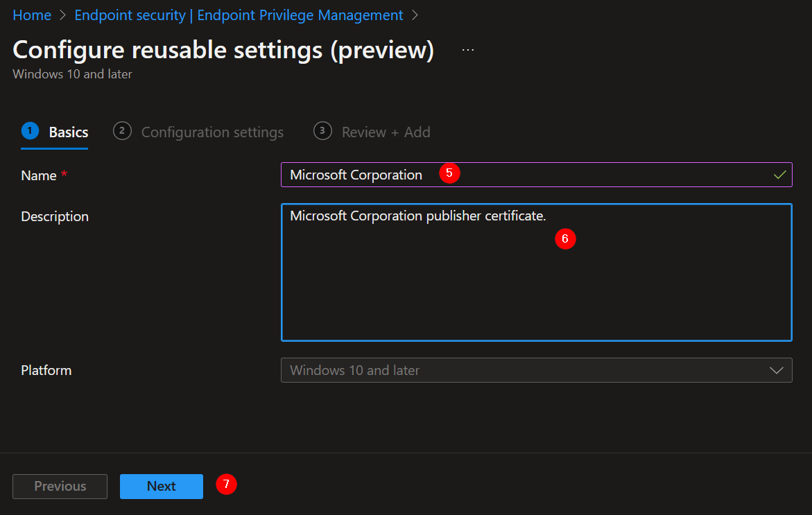Viewport: 812px width, 515px height.
Task: Open the ellipsis menu beside the page title
Action: pyautogui.click(x=467, y=49)
